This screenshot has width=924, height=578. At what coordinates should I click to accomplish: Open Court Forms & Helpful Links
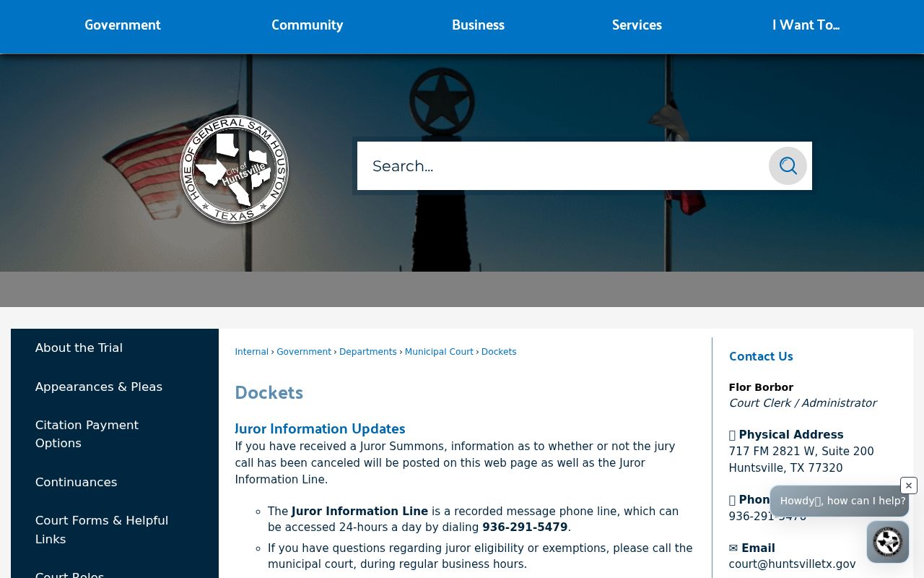coord(102,530)
